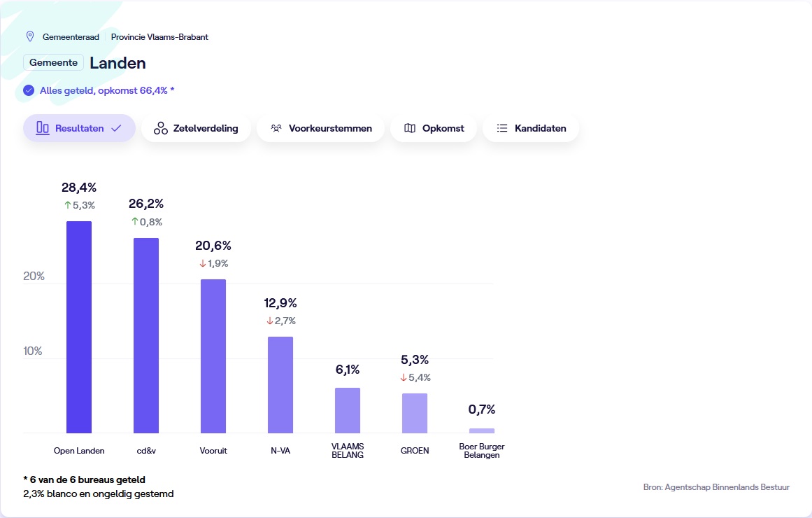Click the 26,2% value label
812x518 pixels.
(146, 204)
